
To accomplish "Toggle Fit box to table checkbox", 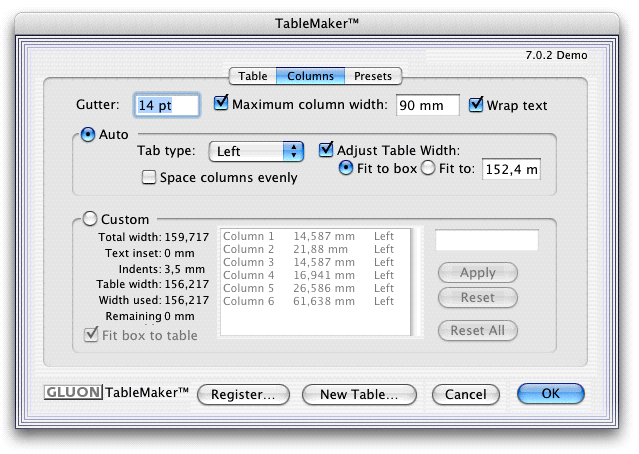I will 91,335.
